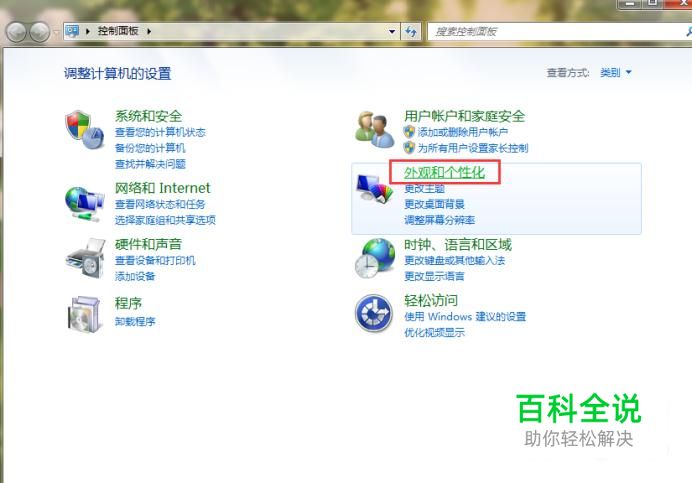
Task: Open the 外观和个性化 category link
Action: pyautogui.click(x=444, y=173)
